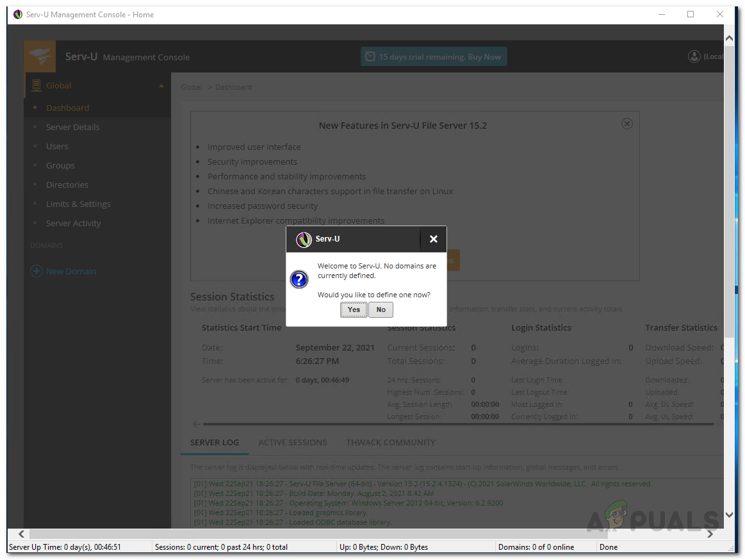Click Yes in the Serv-U dialog
Viewport: 745px width, 560px height.
pyautogui.click(x=354, y=309)
